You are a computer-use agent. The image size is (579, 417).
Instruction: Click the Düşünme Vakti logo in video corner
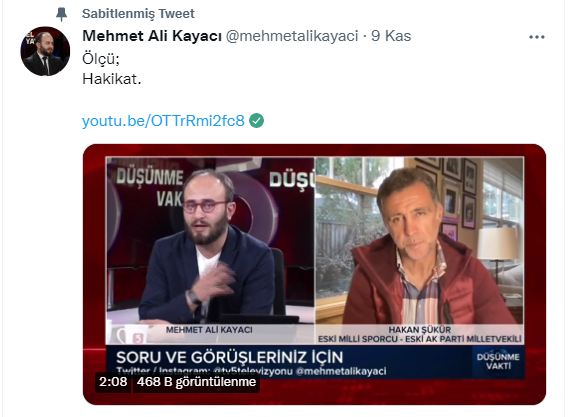click(498, 362)
